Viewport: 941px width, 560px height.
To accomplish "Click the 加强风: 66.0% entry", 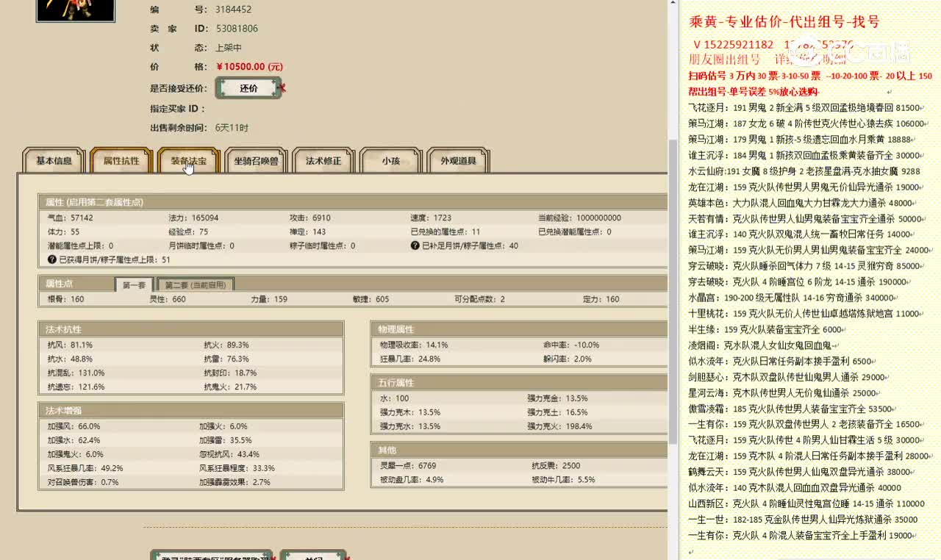I will pyautogui.click(x=74, y=426).
